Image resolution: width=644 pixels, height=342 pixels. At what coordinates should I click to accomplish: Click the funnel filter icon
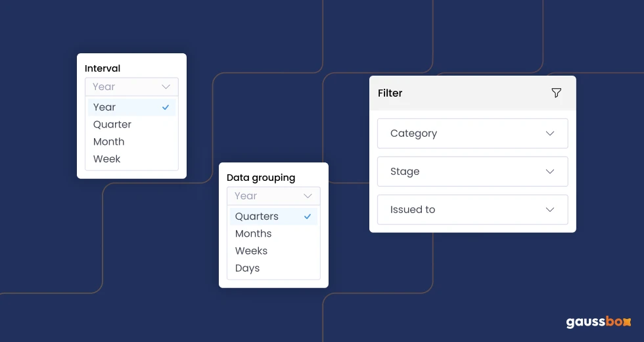[x=556, y=93]
